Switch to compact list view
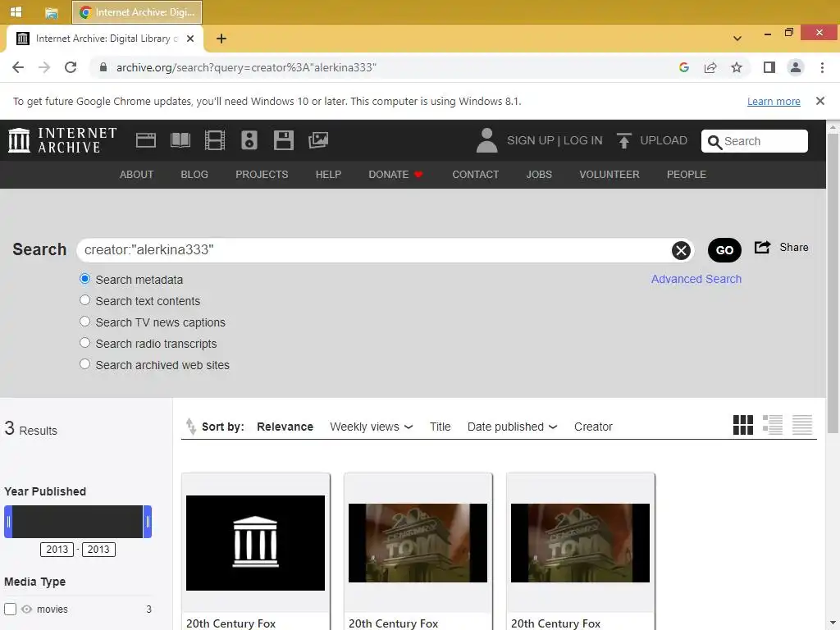The width and height of the screenshot is (840, 630). coord(802,425)
